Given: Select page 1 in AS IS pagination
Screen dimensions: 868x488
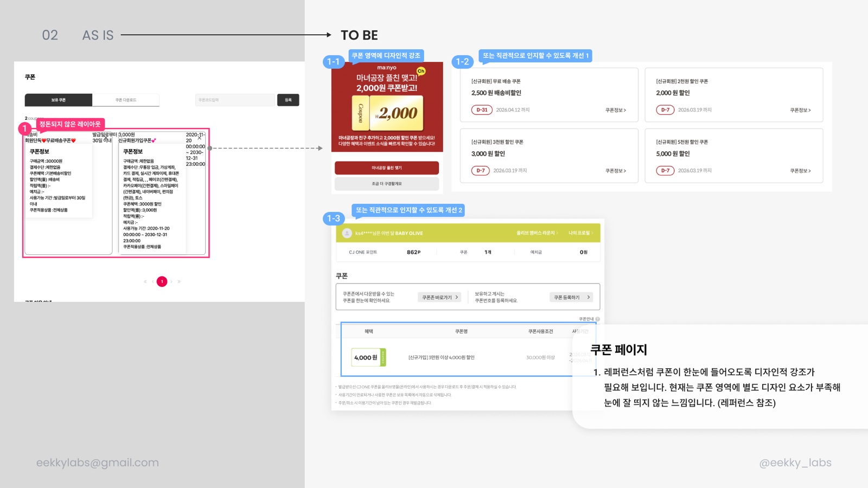Looking at the screenshot, I should point(162,281).
